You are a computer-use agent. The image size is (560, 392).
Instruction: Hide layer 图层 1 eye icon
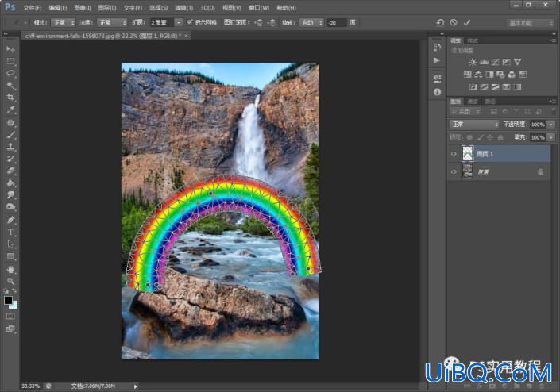tap(454, 154)
